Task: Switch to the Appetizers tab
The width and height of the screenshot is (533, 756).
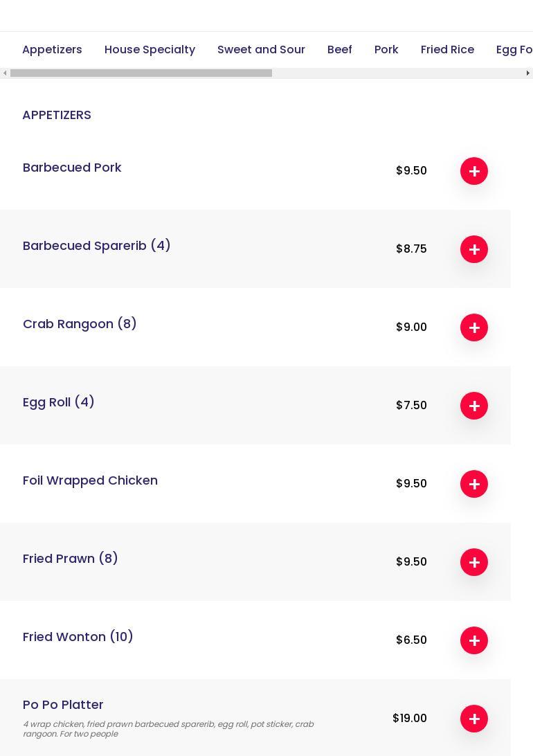Action: pyautogui.click(x=52, y=49)
